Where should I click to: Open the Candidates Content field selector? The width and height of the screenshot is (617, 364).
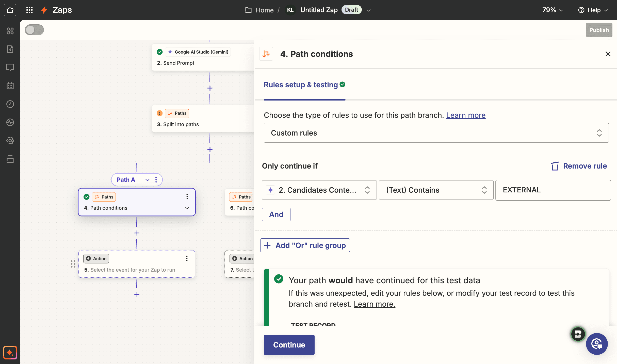click(x=319, y=190)
